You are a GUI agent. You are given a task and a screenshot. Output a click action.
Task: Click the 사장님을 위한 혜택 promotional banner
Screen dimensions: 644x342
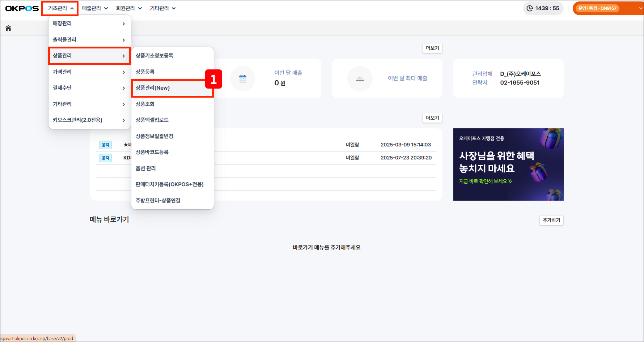point(508,164)
